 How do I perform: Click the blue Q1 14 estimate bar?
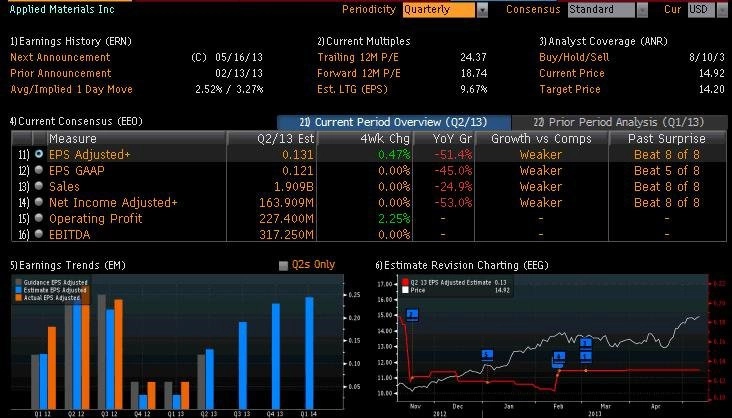pos(310,353)
